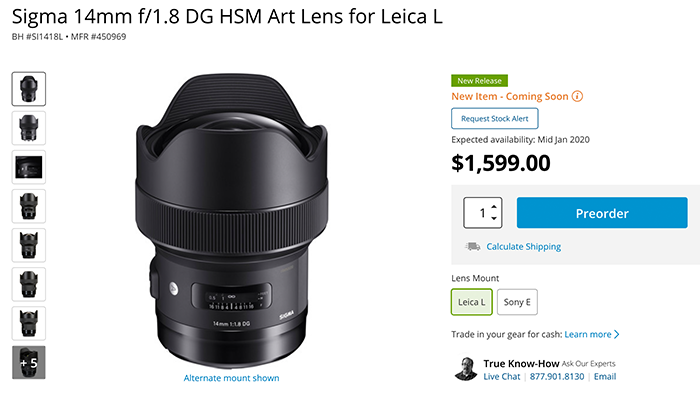Decrease quantity with the down arrow
The height and width of the screenshot is (400, 700).
pos(494,220)
